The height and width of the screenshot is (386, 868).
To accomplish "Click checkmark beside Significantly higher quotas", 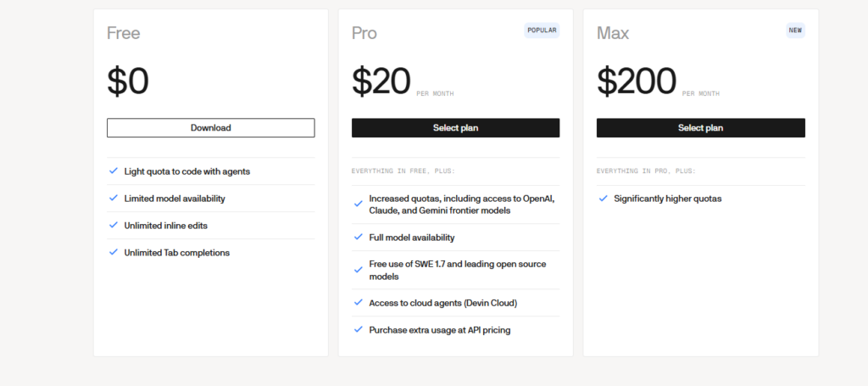I will 604,198.
